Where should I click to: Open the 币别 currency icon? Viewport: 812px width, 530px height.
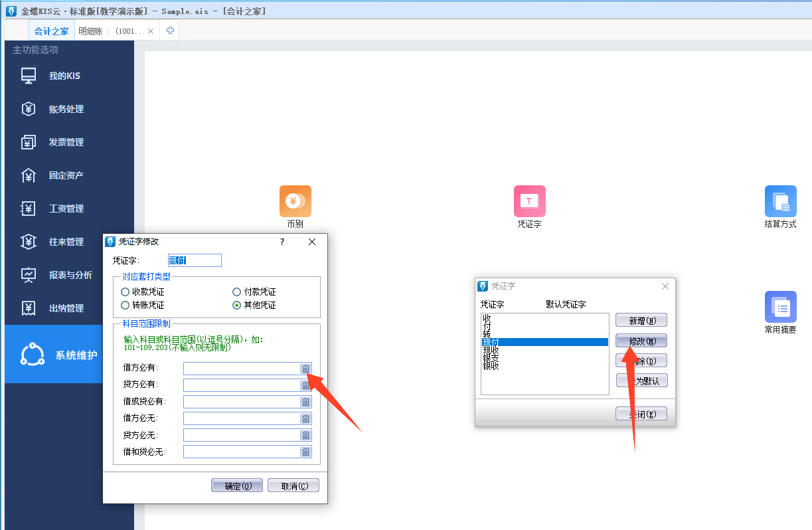pos(295,201)
